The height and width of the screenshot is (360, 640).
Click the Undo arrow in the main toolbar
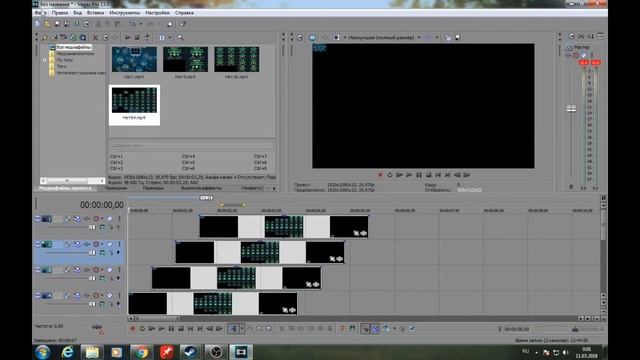tap(132, 24)
